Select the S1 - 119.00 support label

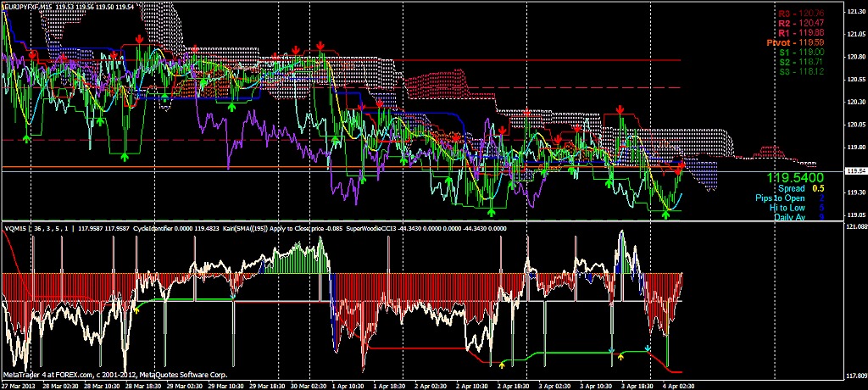[x=800, y=52]
